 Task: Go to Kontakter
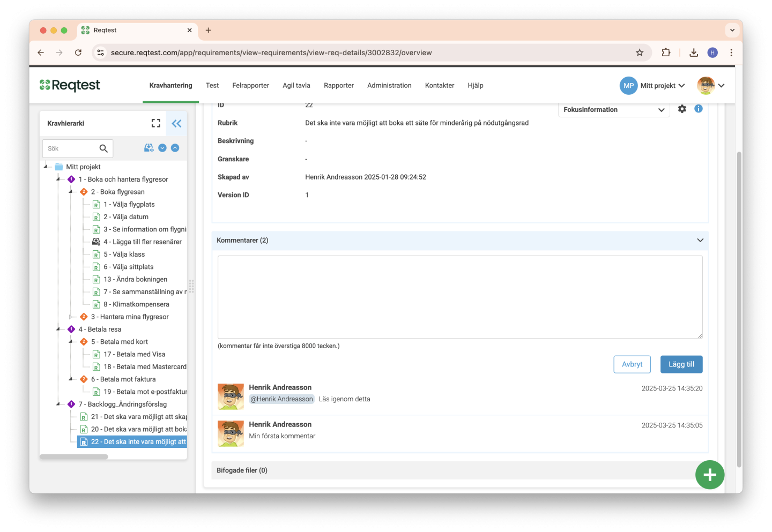[440, 86]
